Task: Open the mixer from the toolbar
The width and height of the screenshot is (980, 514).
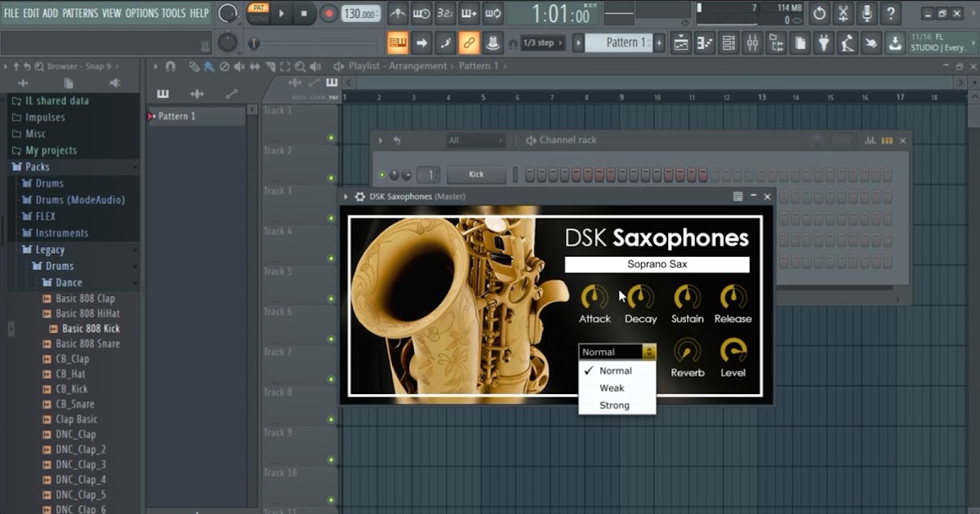Action: click(752, 43)
